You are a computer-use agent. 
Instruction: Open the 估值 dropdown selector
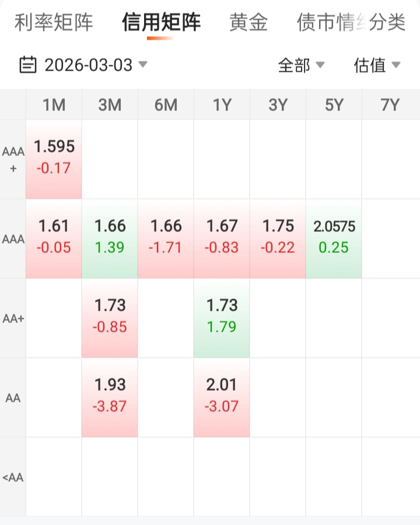377,65
